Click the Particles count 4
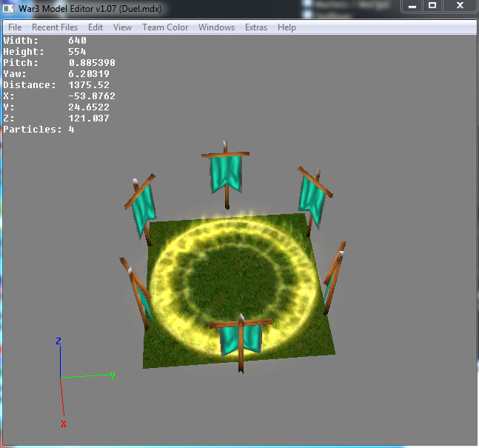 71,130
